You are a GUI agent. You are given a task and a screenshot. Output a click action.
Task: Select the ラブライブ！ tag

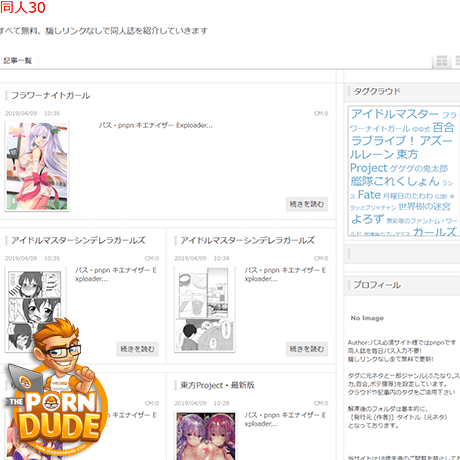[383, 141]
